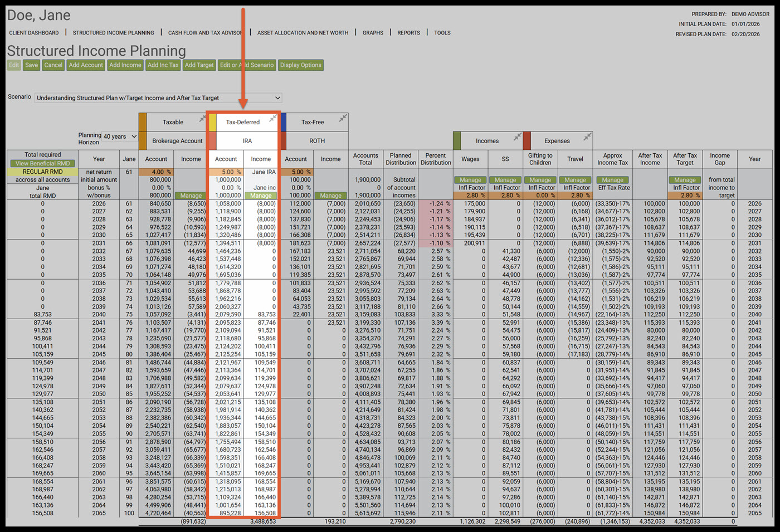Click the Taxable category color swatch
Screen dimensions: 780x532
coord(143,122)
